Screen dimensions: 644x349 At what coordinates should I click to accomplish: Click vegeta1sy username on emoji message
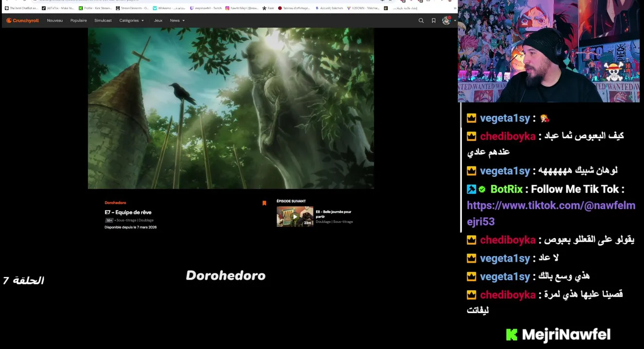pyautogui.click(x=505, y=118)
